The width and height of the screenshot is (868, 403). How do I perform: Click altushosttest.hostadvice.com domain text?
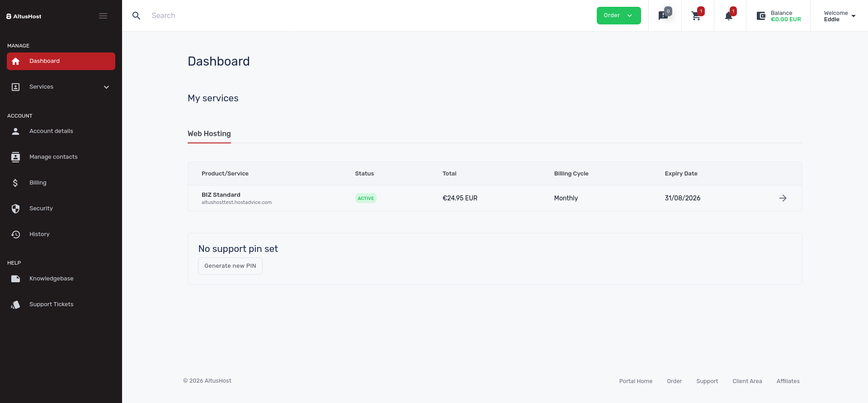pos(236,203)
